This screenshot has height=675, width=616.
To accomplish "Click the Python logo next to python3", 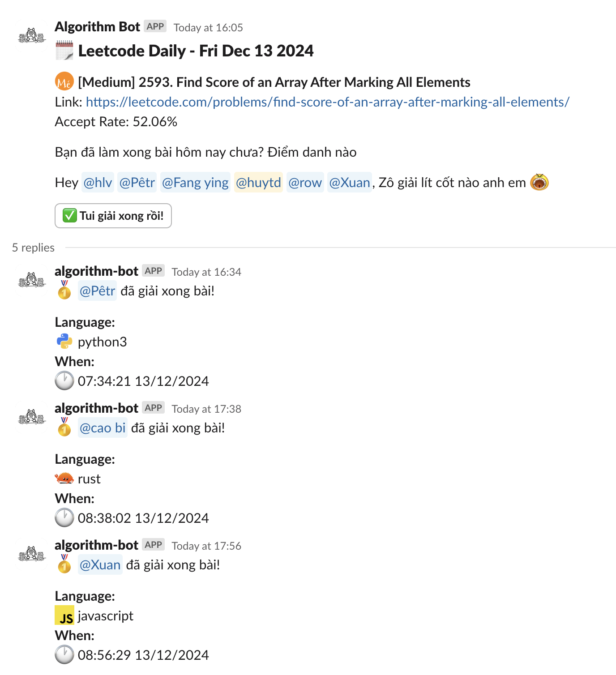I will 64,342.
